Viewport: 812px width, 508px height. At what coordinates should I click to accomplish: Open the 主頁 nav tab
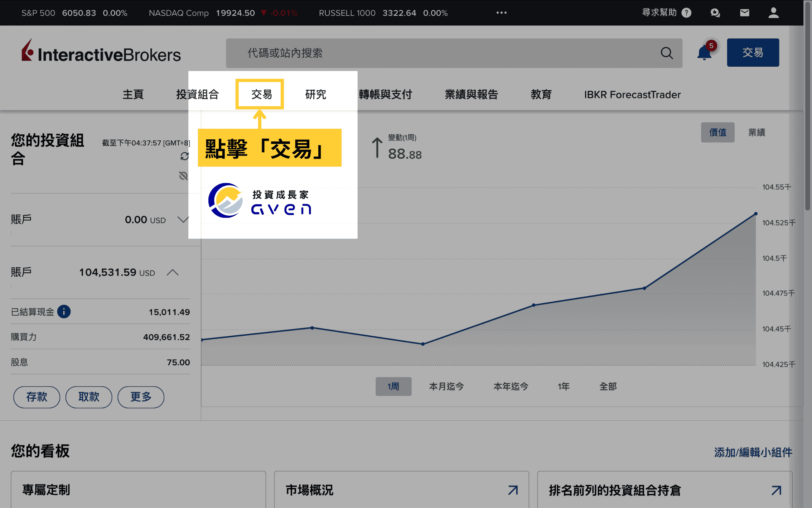coord(133,94)
